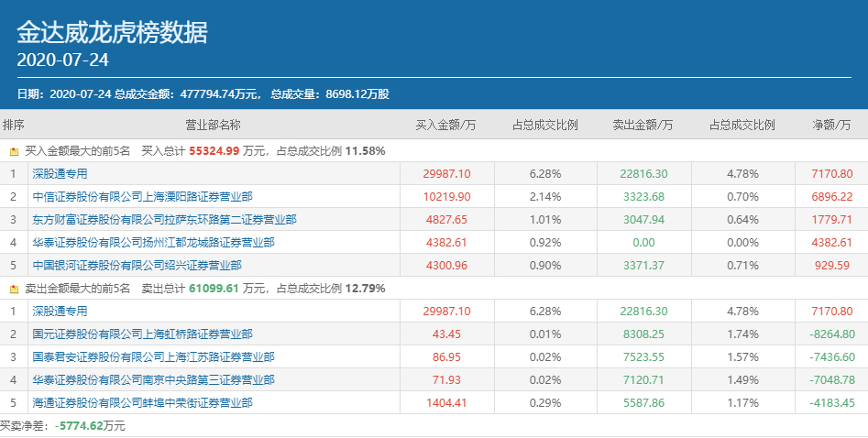Click the 金达威龙虎榜数据 page title
This screenshot has width=868, height=438.
[x=112, y=33]
